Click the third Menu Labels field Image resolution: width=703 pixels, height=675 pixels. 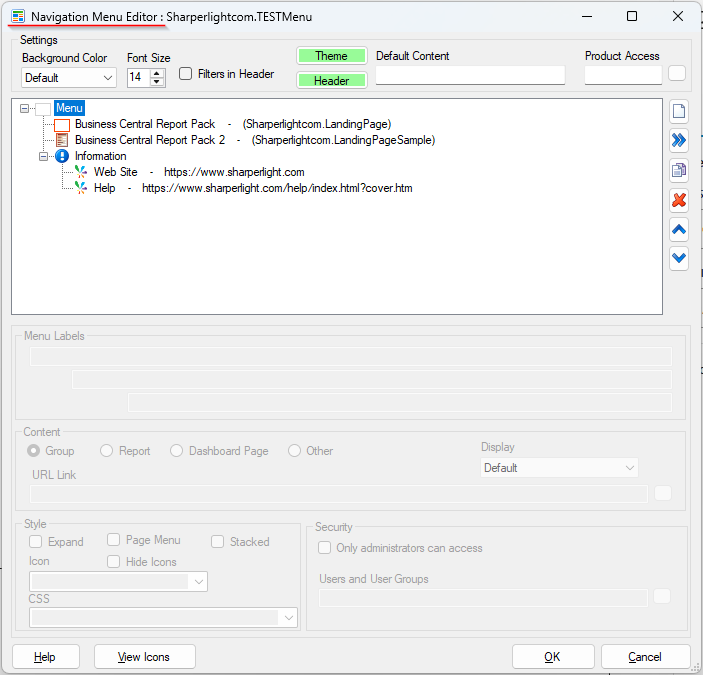coord(400,402)
